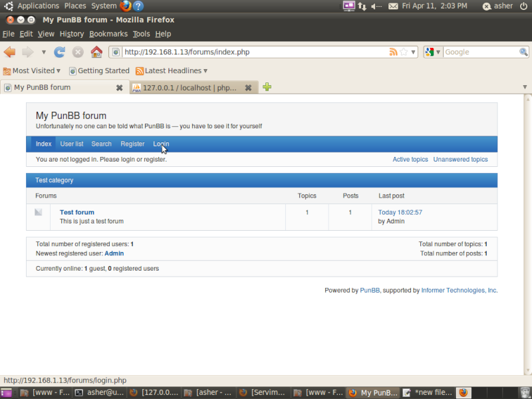This screenshot has width=532, height=399.
Task: Launch Firefox from the top panel icon
Action: tap(126, 6)
